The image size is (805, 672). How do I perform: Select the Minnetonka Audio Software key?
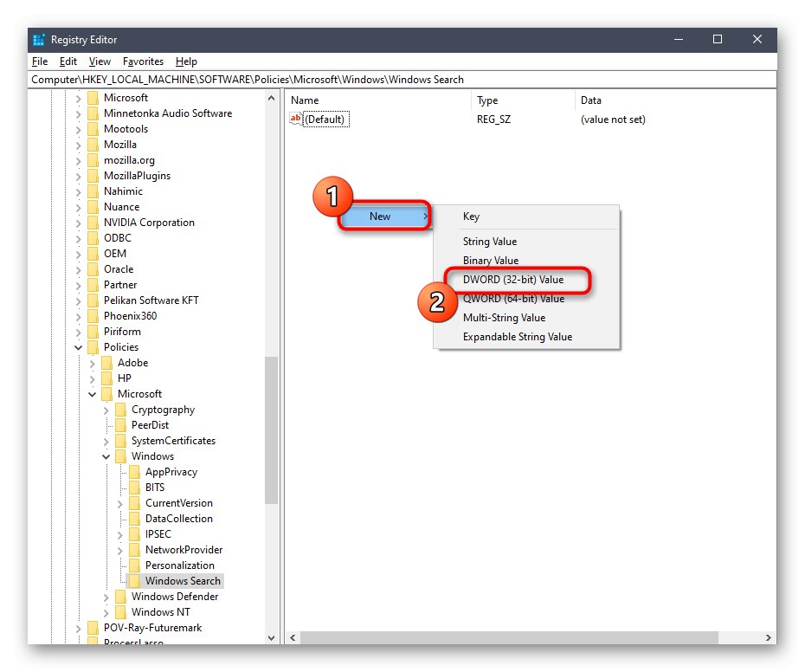pyautogui.click(x=168, y=113)
